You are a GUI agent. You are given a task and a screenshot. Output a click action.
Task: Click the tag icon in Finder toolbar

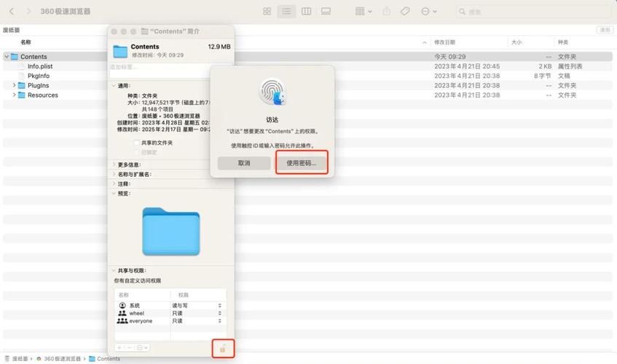coord(405,12)
